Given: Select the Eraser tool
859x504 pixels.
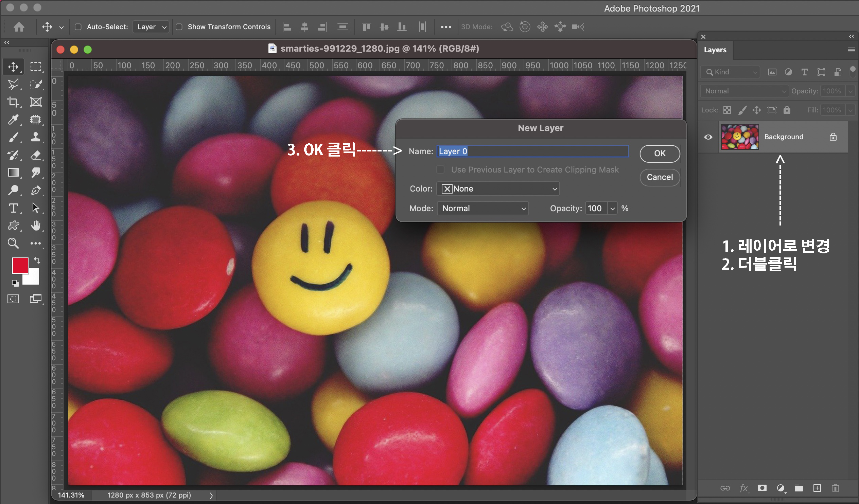Looking at the screenshot, I should [x=35, y=156].
